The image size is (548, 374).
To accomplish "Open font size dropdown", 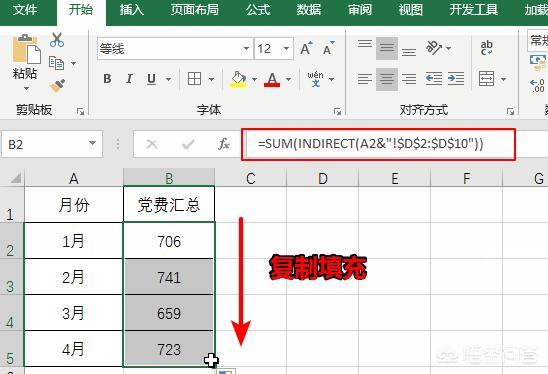I will tap(286, 48).
